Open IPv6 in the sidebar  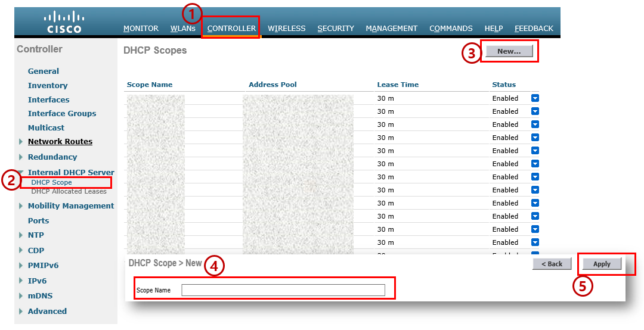point(37,281)
